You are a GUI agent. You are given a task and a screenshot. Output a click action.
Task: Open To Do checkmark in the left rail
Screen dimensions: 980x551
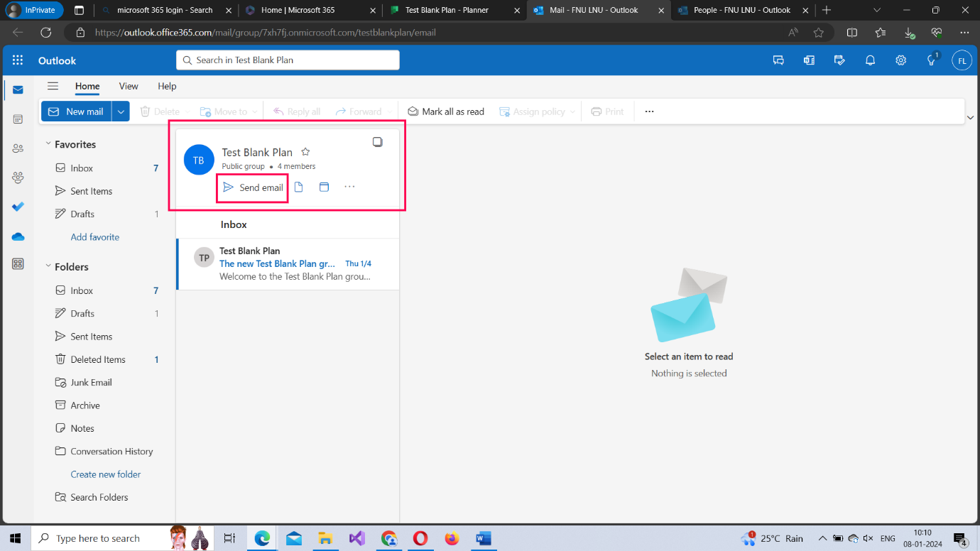(x=18, y=207)
